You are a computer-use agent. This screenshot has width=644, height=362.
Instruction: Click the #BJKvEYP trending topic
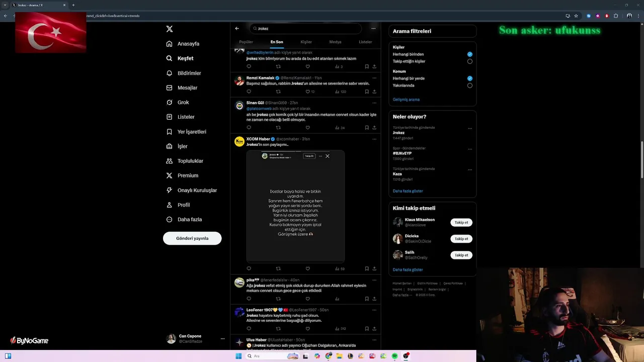402,153
